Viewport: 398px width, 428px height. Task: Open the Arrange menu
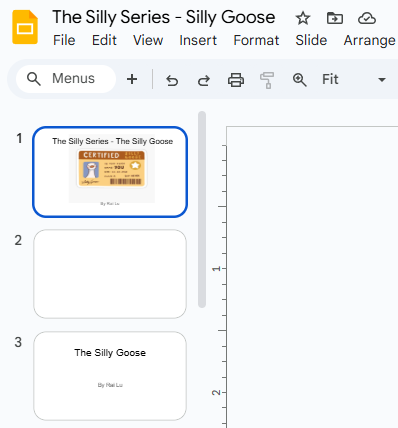(x=369, y=40)
